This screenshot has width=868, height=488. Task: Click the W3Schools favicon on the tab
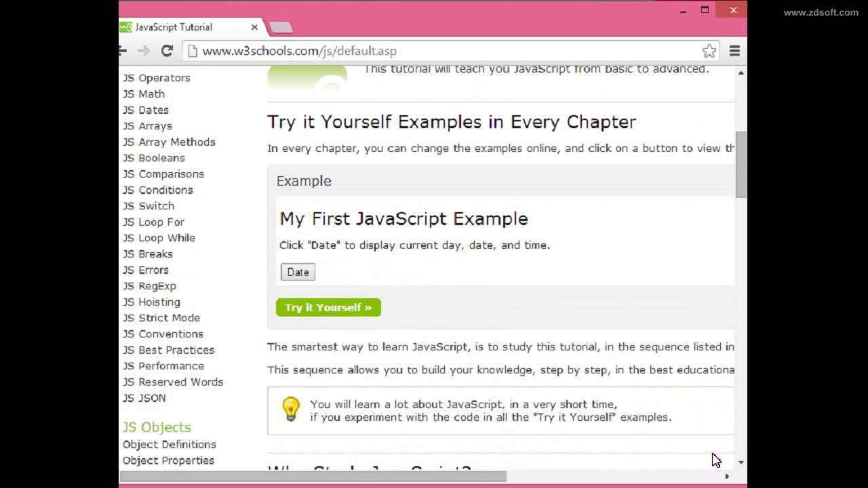coord(125,27)
